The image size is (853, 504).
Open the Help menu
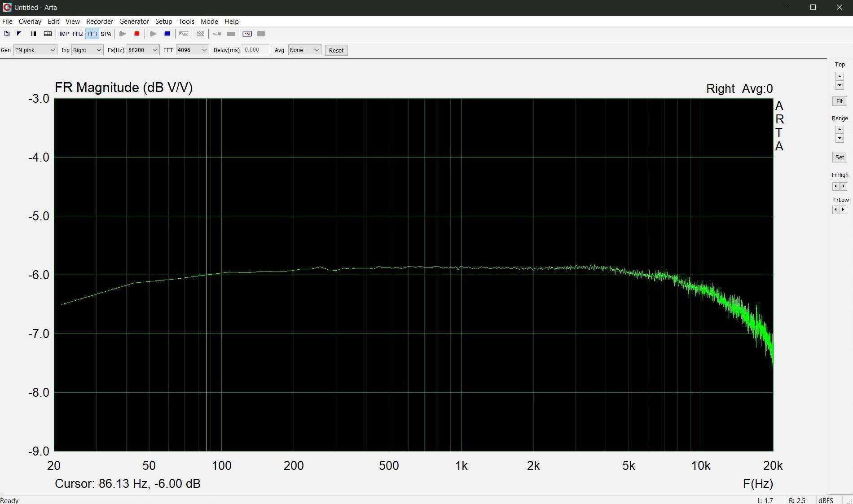pos(232,22)
